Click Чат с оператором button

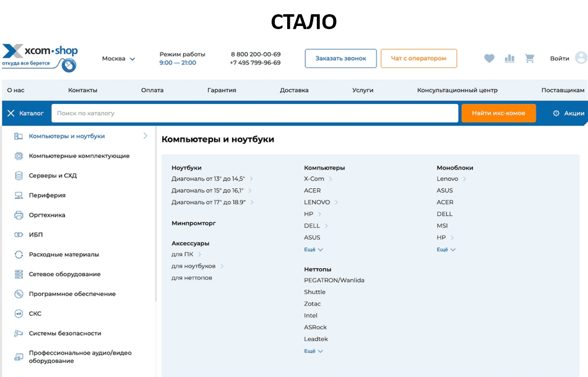tap(418, 59)
